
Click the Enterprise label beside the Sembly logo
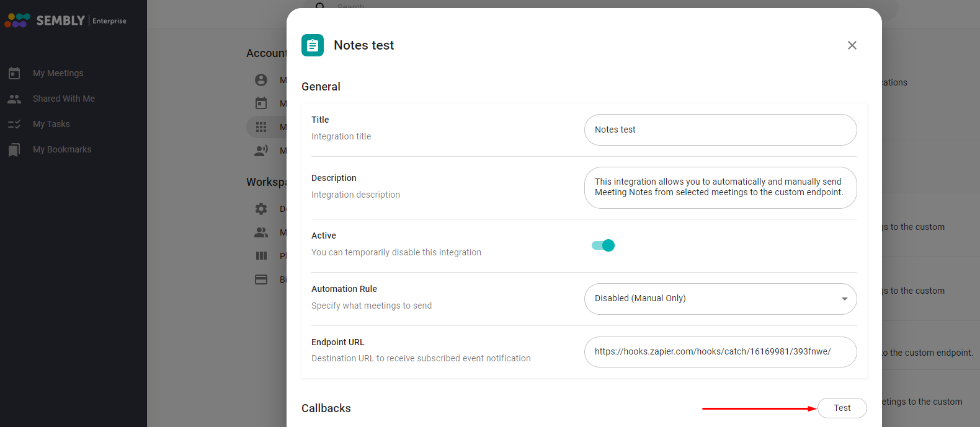pos(109,21)
